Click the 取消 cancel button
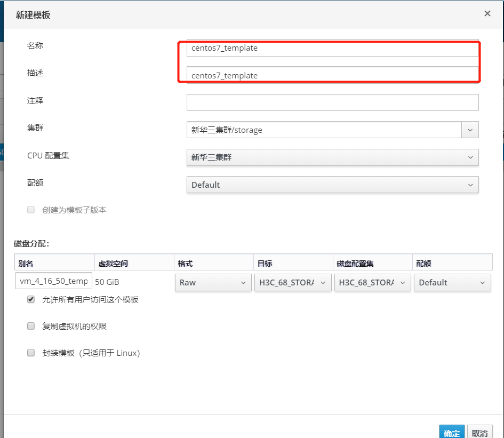The image size is (504, 438). 479,433
